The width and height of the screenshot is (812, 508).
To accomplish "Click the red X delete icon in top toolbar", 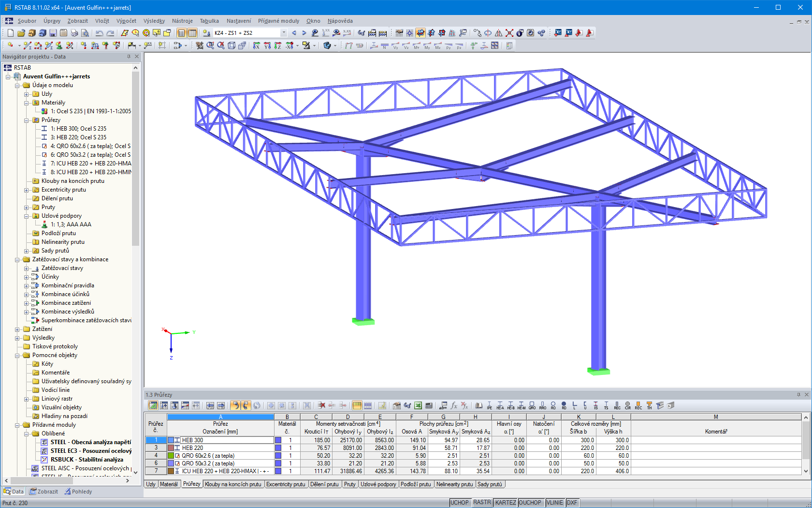I will coord(509,33).
